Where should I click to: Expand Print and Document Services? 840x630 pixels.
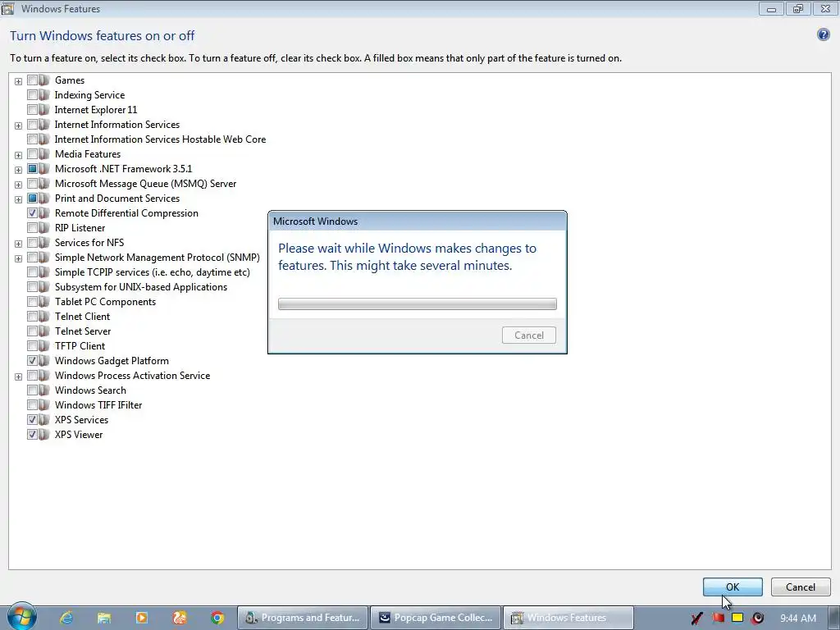point(18,200)
